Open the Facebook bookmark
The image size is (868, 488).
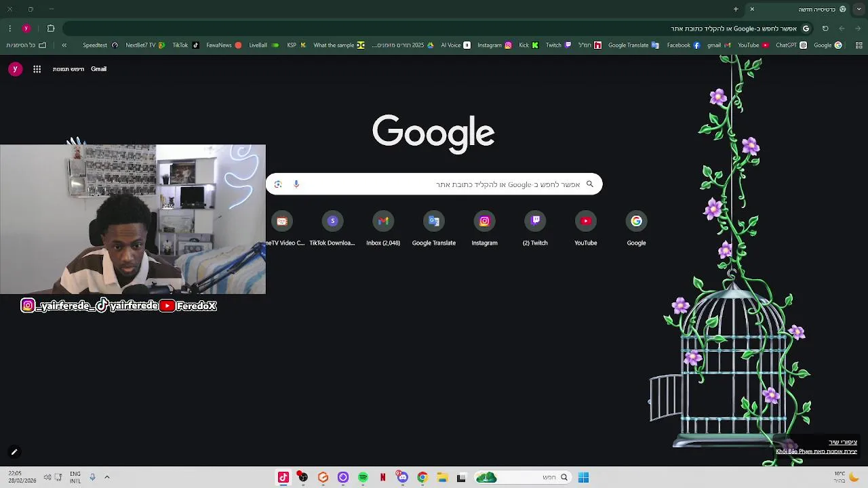click(683, 45)
